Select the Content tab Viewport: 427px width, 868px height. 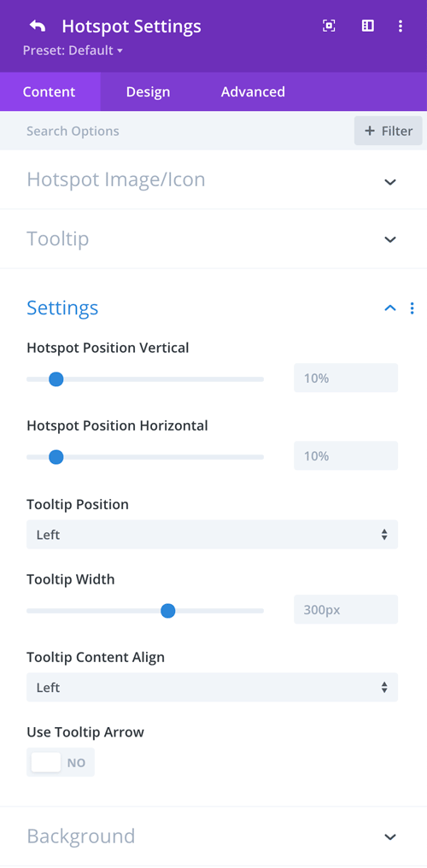[50, 91]
